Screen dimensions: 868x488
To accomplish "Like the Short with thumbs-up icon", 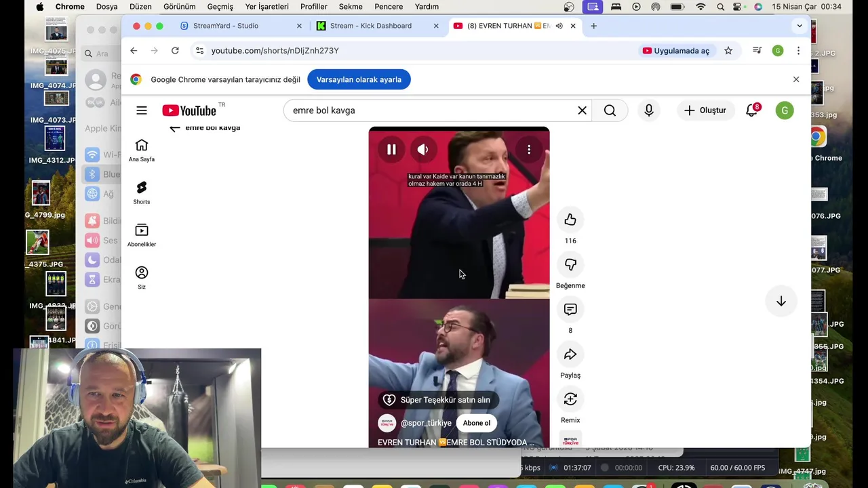I will tap(570, 220).
